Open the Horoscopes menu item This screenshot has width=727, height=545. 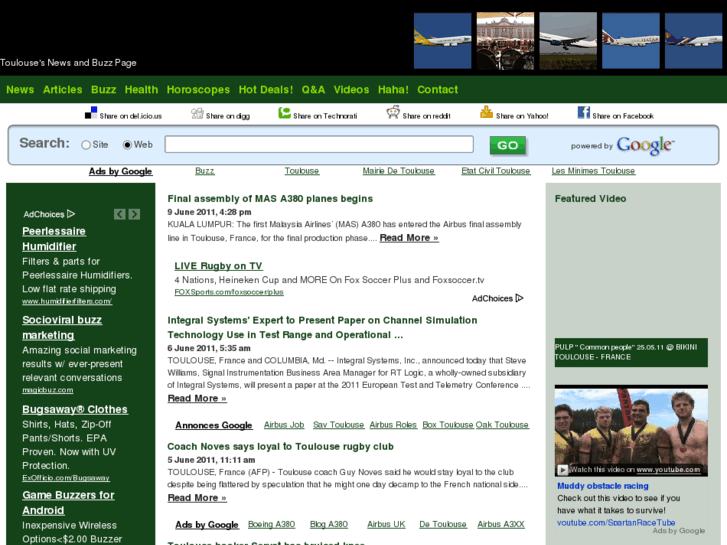[x=198, y=90]
